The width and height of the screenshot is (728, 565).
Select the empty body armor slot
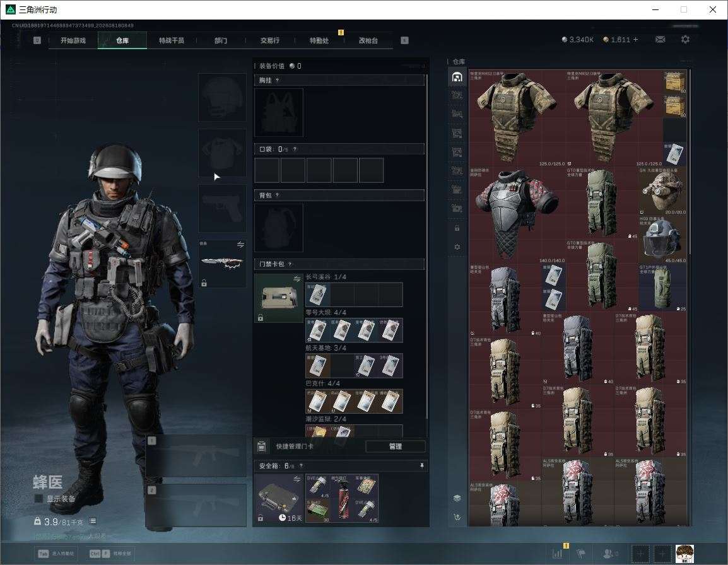click(222, 153)
